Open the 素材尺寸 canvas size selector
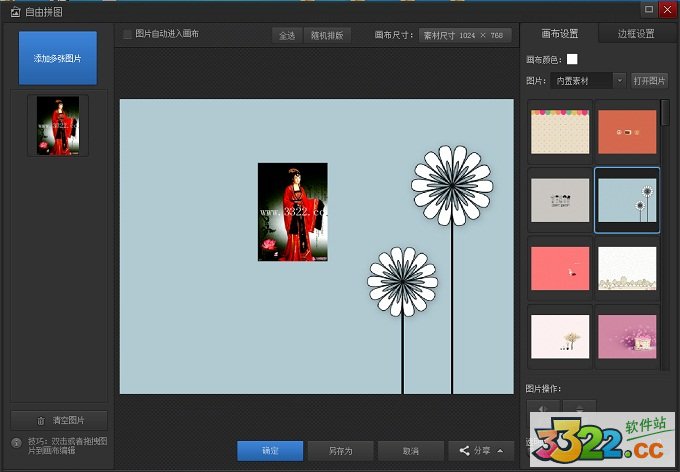The image size is (680, 472). (x=465, y=35)
